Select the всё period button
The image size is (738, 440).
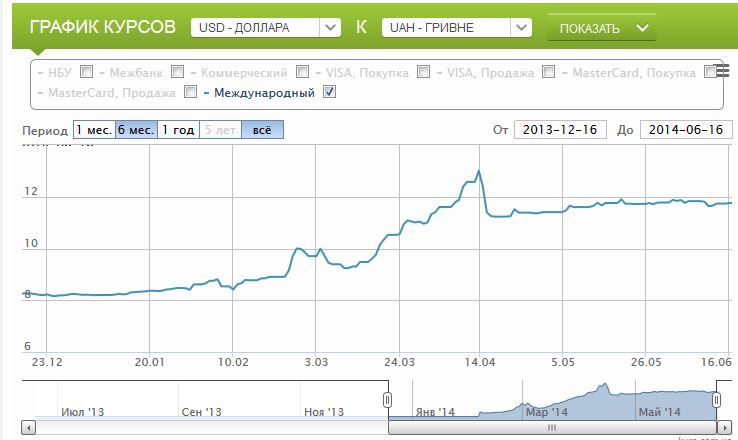click(262, 130)
